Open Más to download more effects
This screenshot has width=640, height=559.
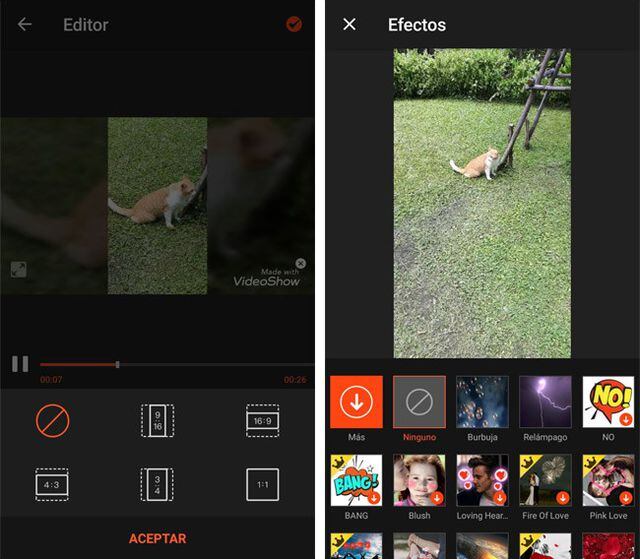(x=356, y=402)
